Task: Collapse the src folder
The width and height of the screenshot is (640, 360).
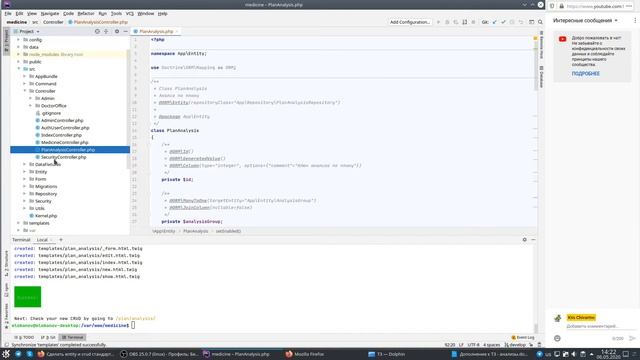Action: pos(18,69)
